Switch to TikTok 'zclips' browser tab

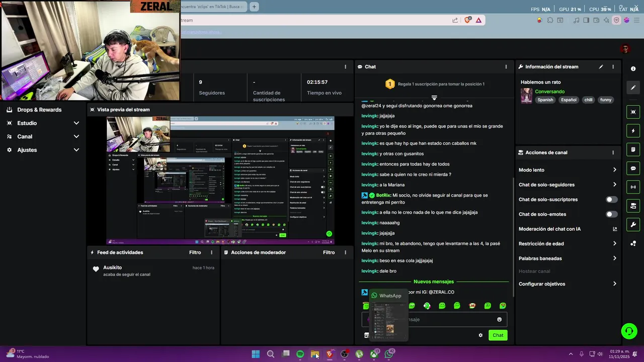coord(213,7)
